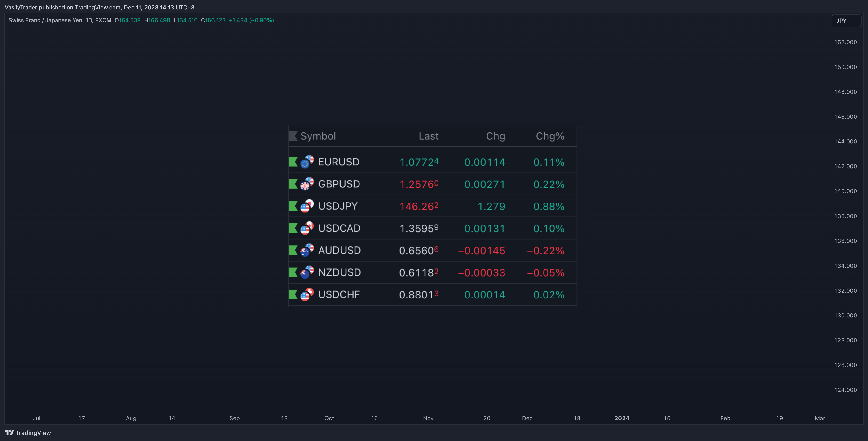Toggle the flag marker on AUDUSD row
This screenshot has width=868, height=441.
coord(293,250)
